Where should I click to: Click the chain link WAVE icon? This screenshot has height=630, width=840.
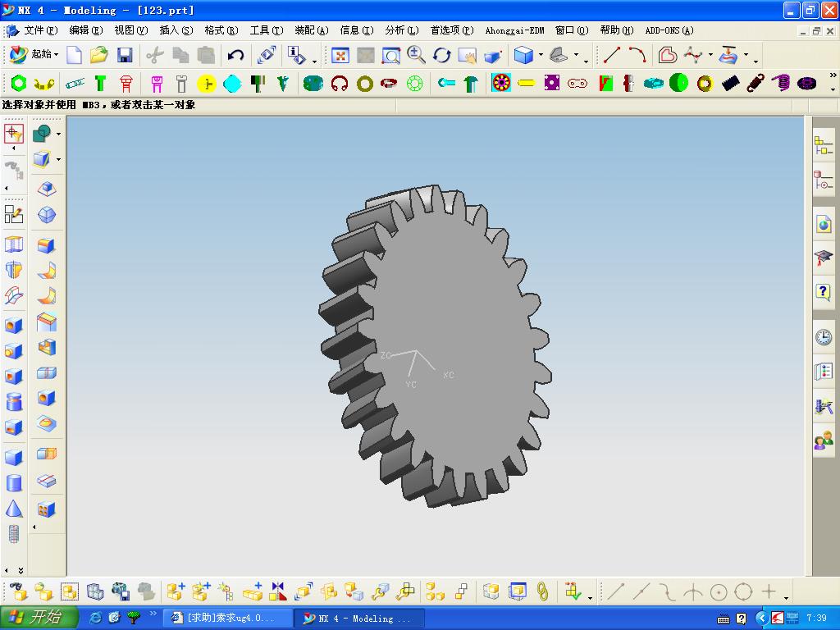pyautogui.click(x=542, y=591)
